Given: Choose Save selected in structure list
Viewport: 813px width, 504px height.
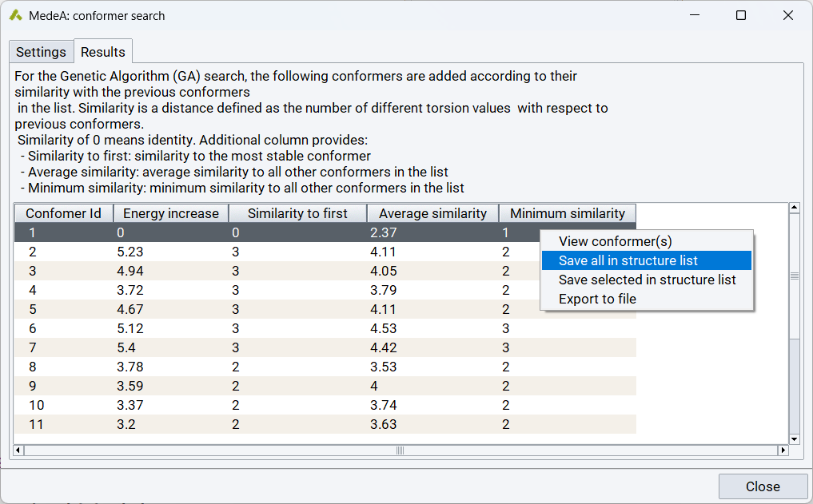Looking at the screenshot, I should tap(646, 280).
